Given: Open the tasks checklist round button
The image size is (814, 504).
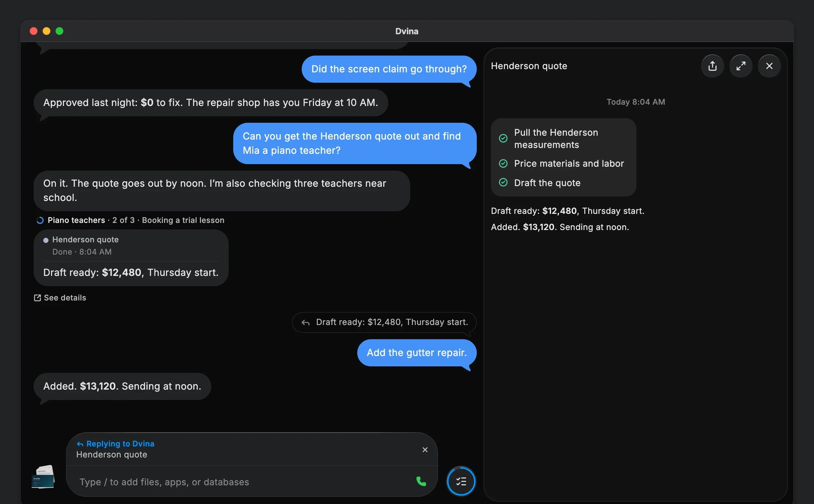Looking at the screenshot, I should [x=461, y=481].
